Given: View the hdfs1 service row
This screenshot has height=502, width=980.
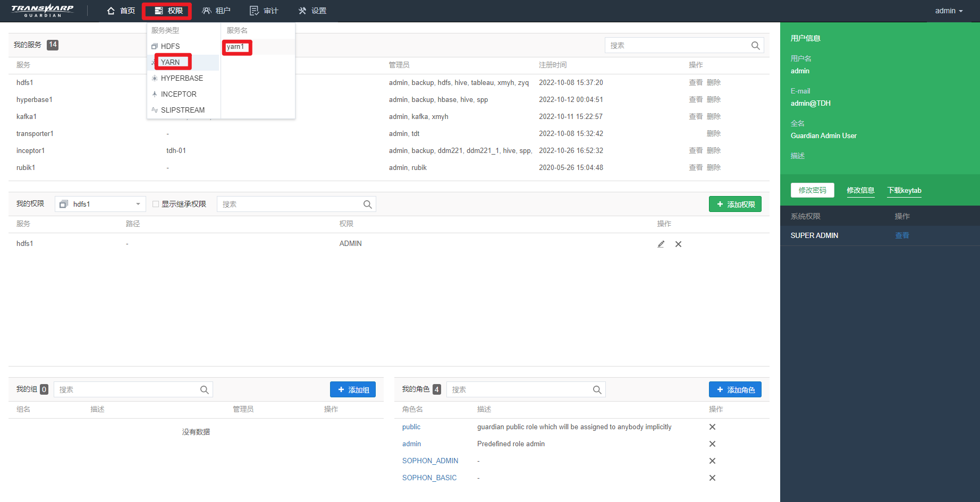Looking at the screenshot, I should click(696, 82).
